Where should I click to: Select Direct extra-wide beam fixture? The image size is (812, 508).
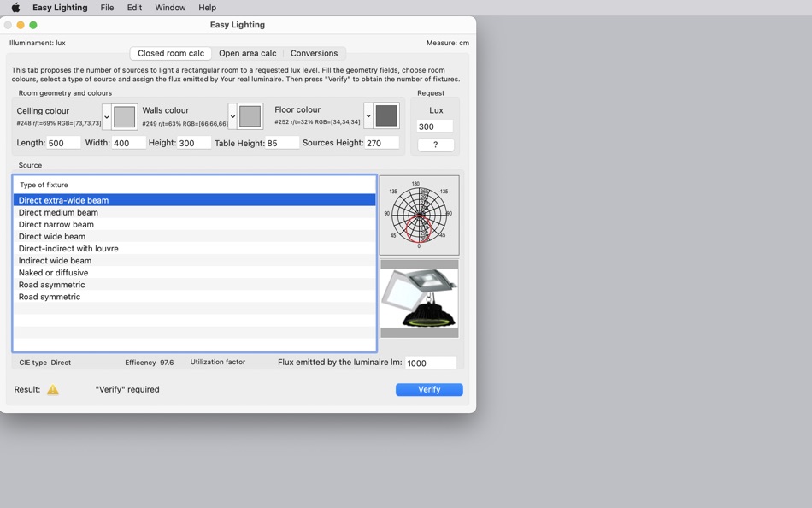tap(195, 200)
